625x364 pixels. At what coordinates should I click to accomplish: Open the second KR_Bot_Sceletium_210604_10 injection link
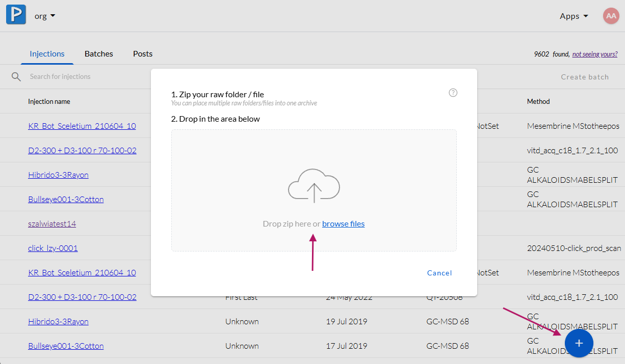coord(82,272)
